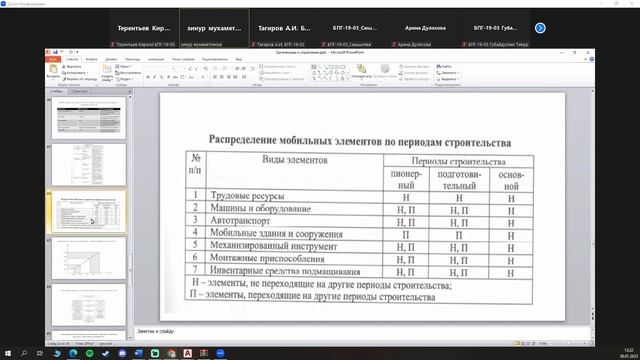Open Task View on the taskbar
The image size is (640, 360).
point(40,353)
